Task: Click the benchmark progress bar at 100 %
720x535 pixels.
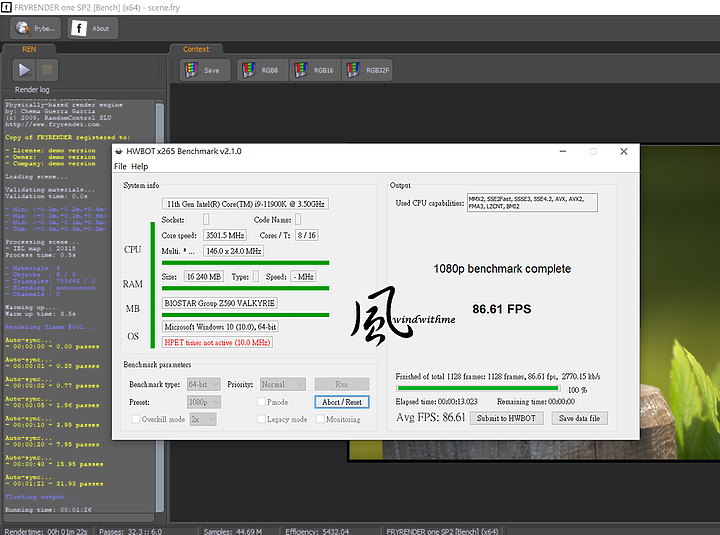Action: [x=478, y=389]
